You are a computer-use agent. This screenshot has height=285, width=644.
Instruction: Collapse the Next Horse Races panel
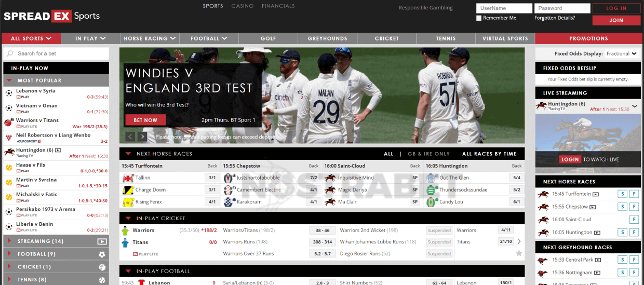128,154
